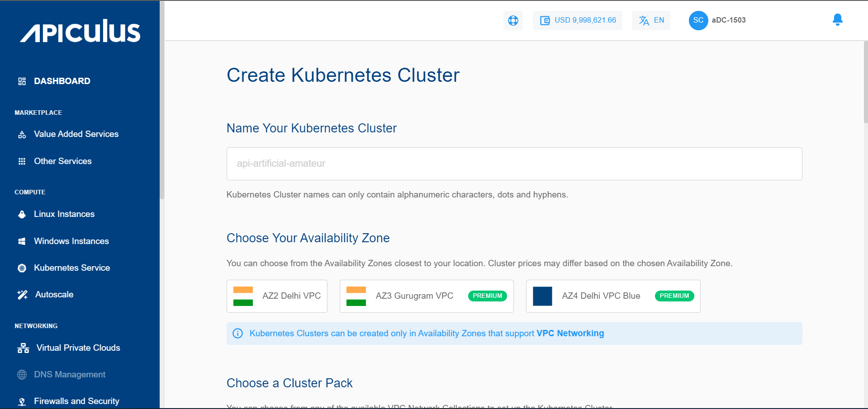Click the Linux Instances penguin icon

22,214
